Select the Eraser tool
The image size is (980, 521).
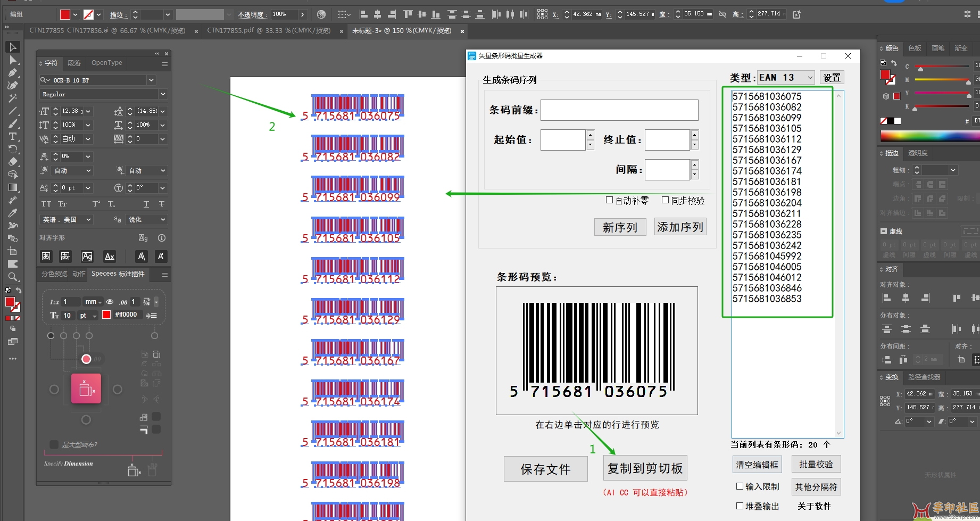[x=13, y=162]
